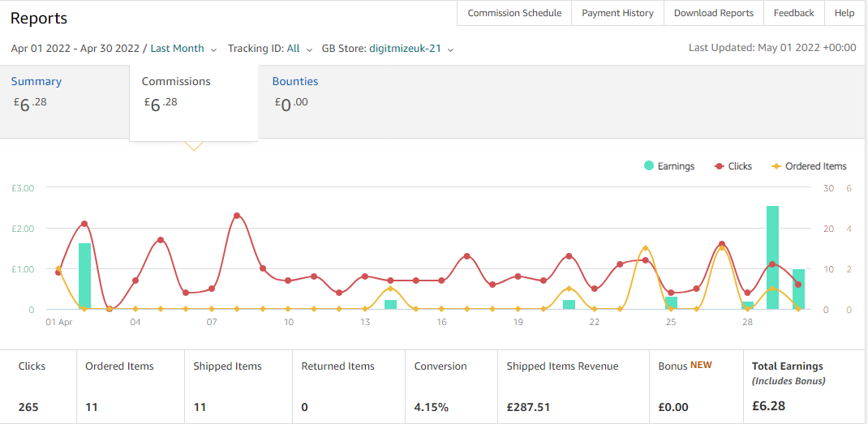Open Payment History

(x=617, y=13)
